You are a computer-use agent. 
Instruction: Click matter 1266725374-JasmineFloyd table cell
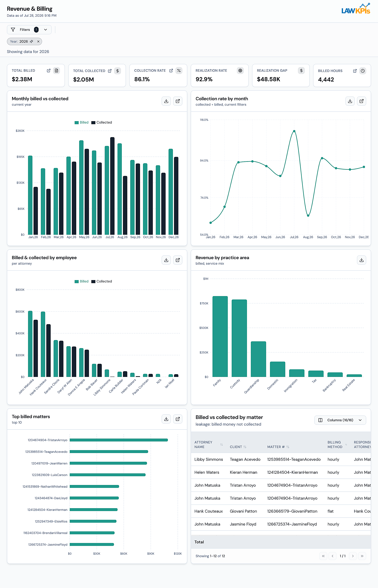(x=292, y=524)
